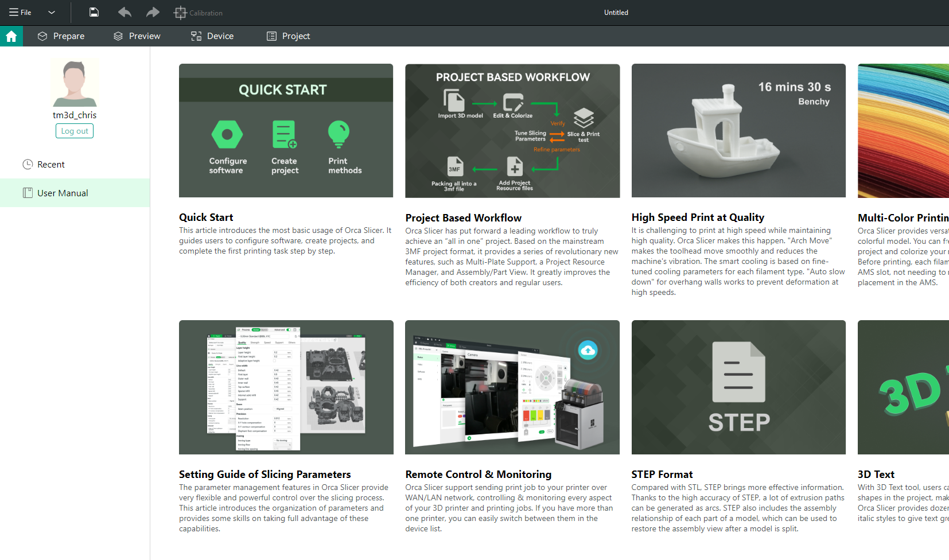
Task: Click the Redo arrow icon
Action: pyautogui.click(x=153, y=12)
